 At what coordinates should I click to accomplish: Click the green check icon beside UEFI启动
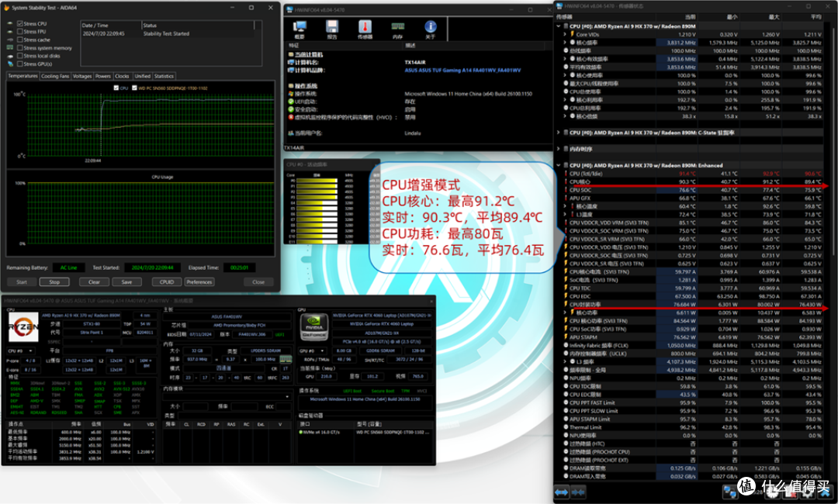tap(291, 102)
